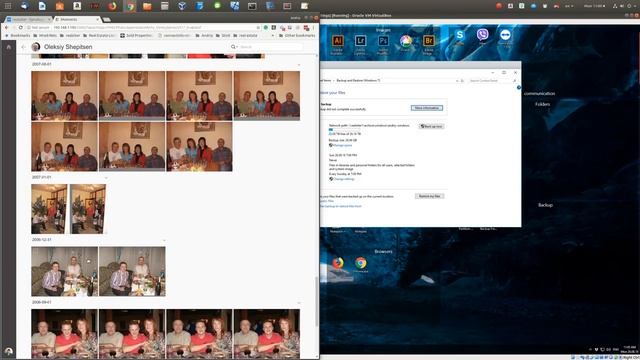Open the terminal icon in the top dock
Image resolution: width=640 pixels, height=360 pixels.
[252, 6]
